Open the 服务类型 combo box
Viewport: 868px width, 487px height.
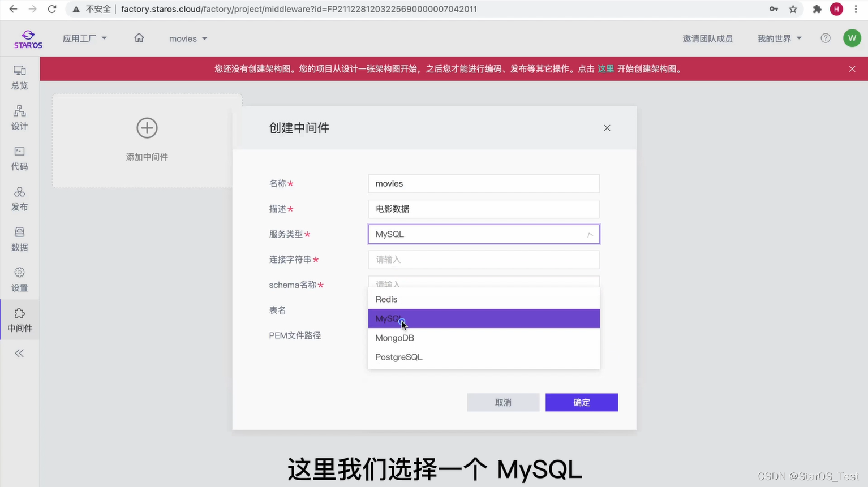coord(484,234)
